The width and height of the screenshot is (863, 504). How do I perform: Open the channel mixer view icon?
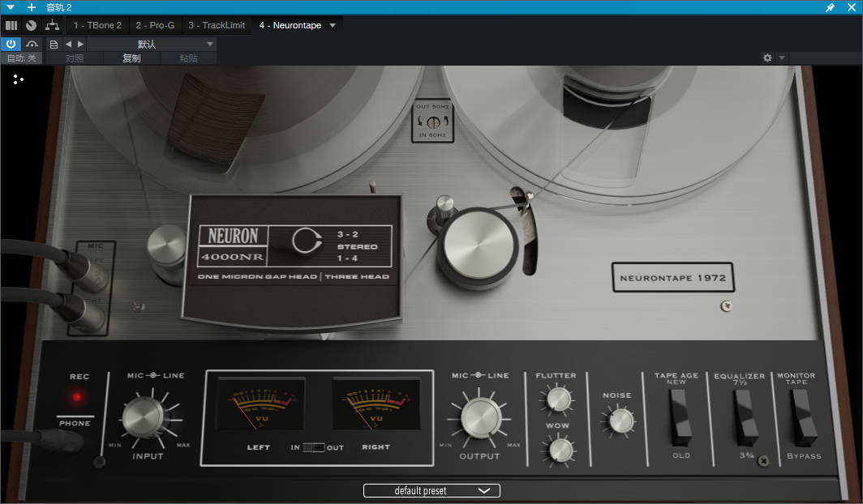[11, 25]
